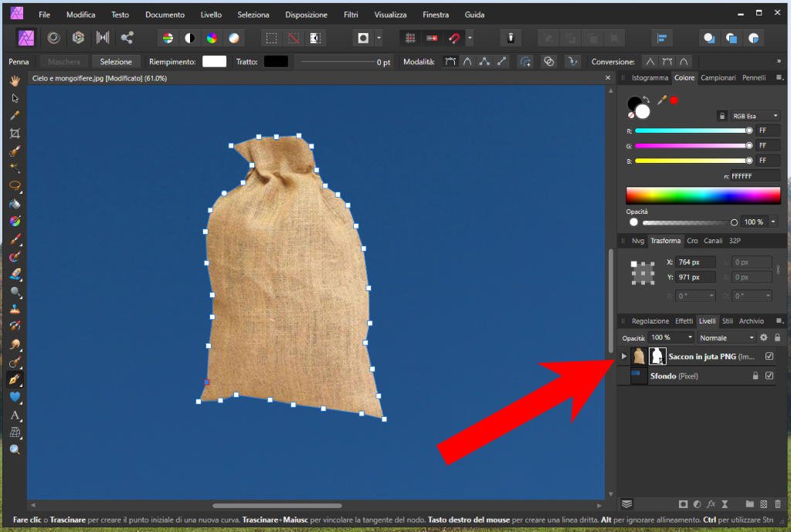Open the snapping options dropdown arrow
This screenshot has height=532, width=791.
pyautogui.click(x=470, y=38)
